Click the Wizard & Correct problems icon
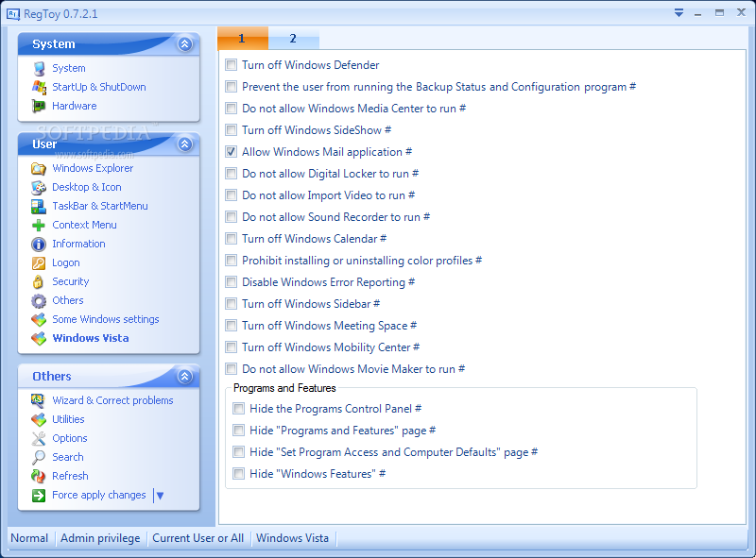The height and width of the screenshot is (558, 756). tap(39, 400)
